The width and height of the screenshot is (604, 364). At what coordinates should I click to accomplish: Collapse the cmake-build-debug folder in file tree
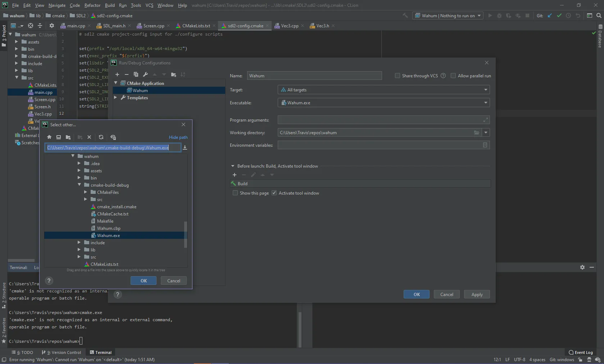[80, 185]
